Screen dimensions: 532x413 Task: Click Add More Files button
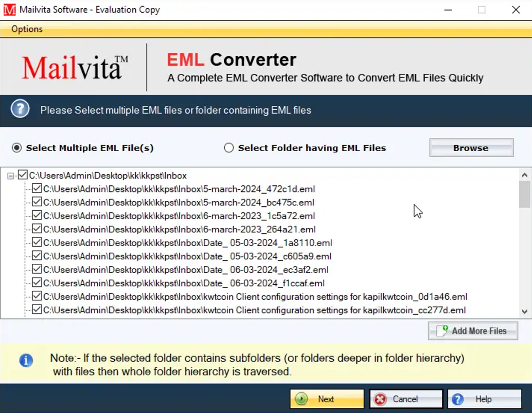[473, 331]
